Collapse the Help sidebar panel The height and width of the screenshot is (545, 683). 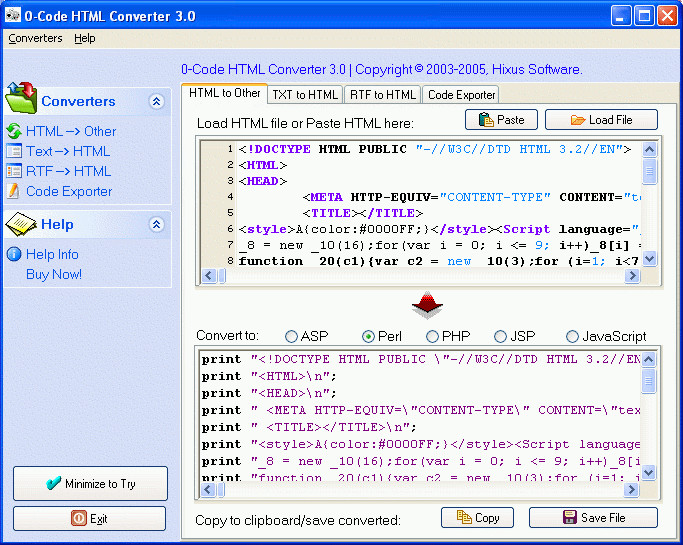156,225
